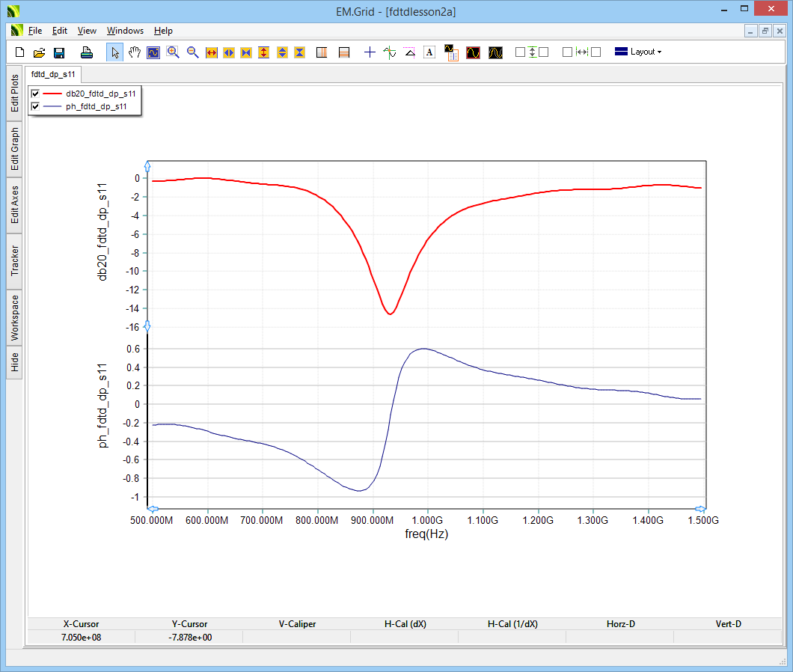The image size is (793, 672).
Task: Click the zoom in magnifier icon
Action: 174,52
